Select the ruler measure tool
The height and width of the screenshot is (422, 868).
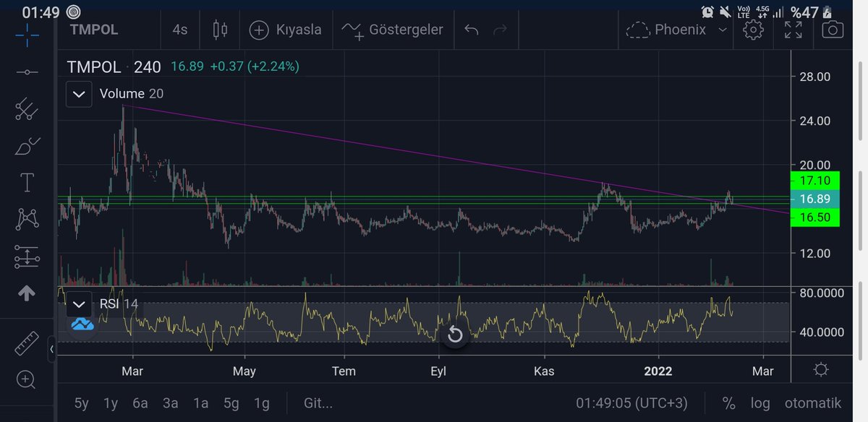27,344
